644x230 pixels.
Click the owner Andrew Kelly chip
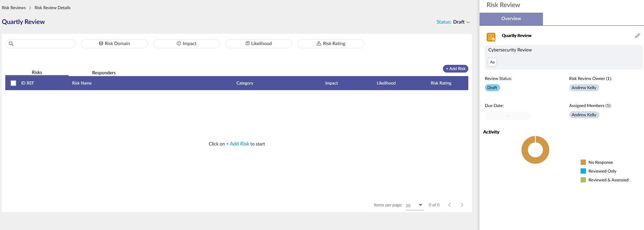point(584,88)
